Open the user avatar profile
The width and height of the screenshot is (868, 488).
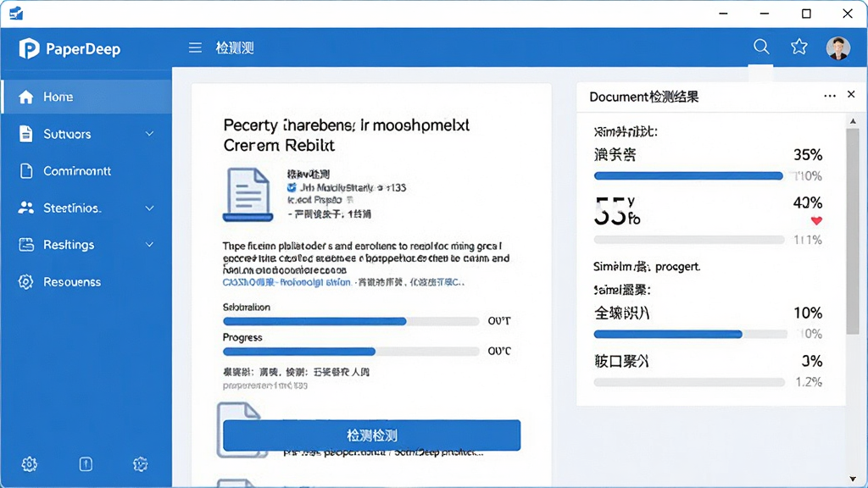(x=838, y=48)
